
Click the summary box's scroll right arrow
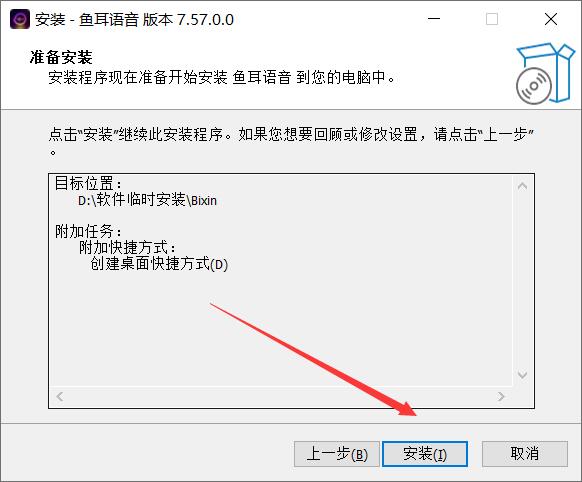click(x=501, y=396)
